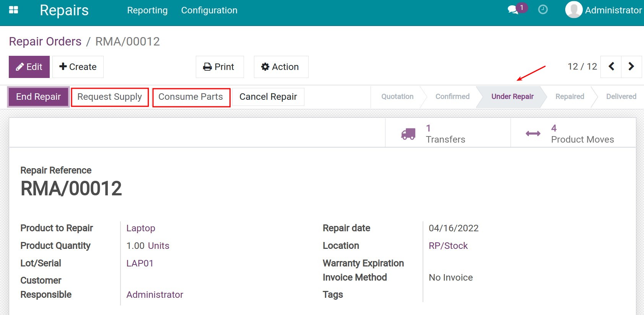
Task: Select the Quotation status stage
Action: (397, 96)
